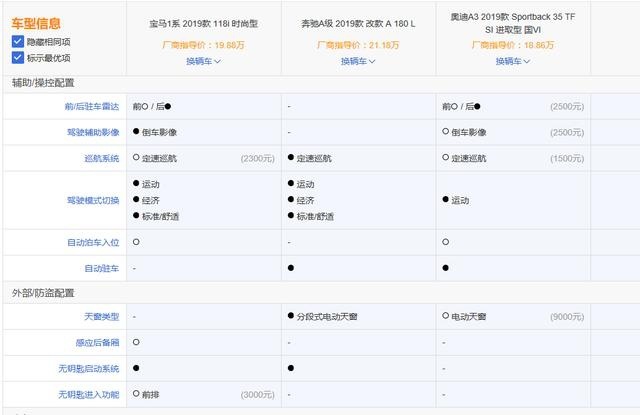Click Audi's 电动天窗 optional entry
This screenshot has width=640, height=415.
click(x=464, y=316)
